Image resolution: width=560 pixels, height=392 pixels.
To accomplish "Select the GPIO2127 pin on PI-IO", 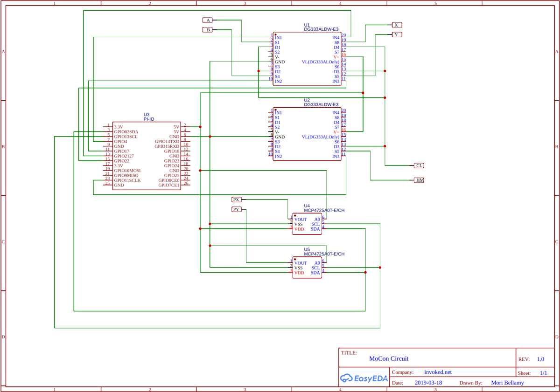I will point(124,156).
